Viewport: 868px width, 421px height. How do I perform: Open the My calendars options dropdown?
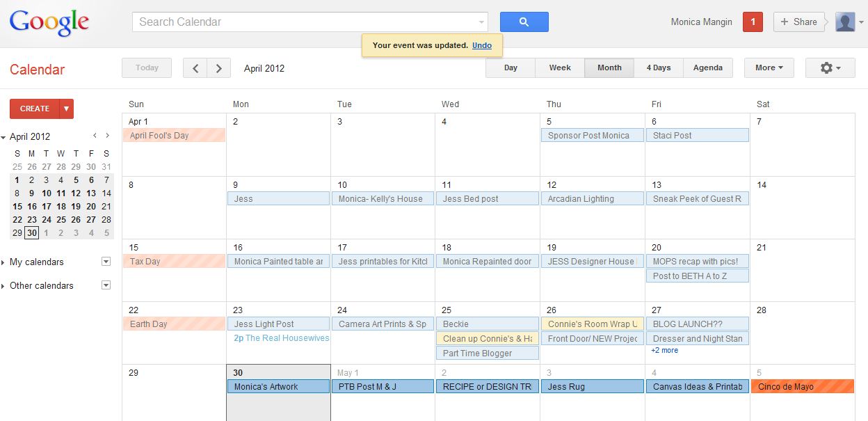pyautogui.click(x=106, y=262)
